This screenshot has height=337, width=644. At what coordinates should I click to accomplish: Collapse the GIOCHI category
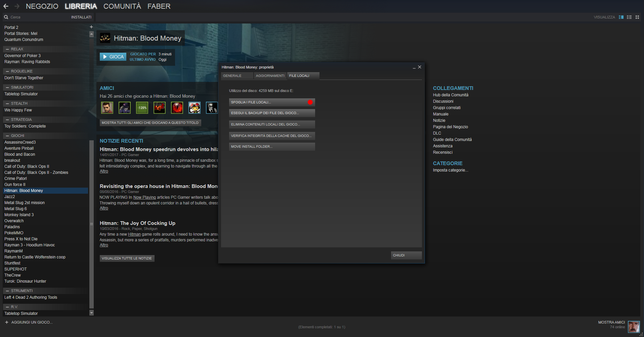[7, 136]
